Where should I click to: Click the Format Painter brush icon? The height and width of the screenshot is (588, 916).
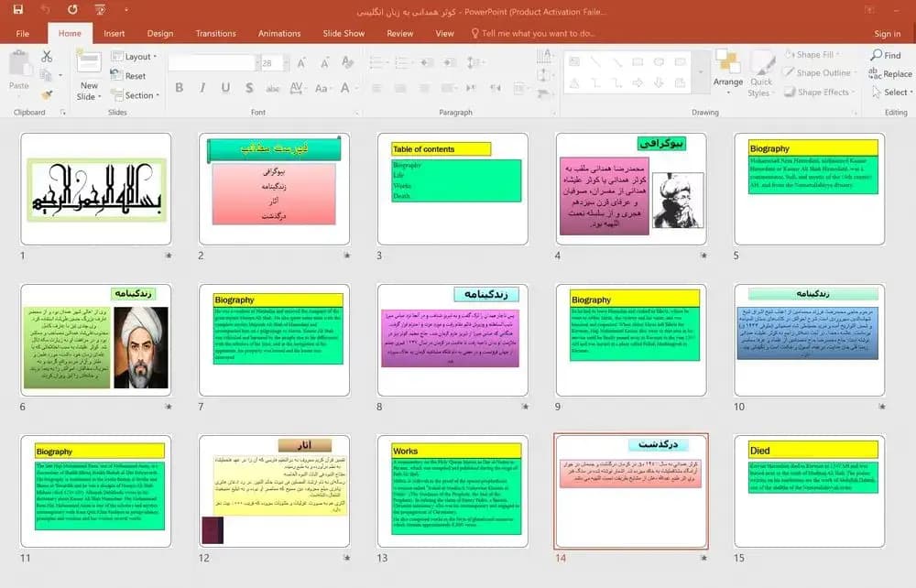[x=47, y=94]
